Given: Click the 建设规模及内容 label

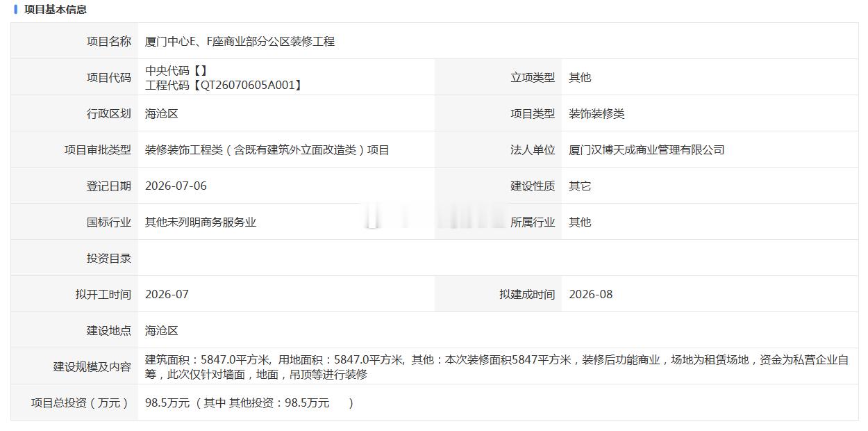Looking at the screenshot, I should pyautogui.click(x=92, y=367).
